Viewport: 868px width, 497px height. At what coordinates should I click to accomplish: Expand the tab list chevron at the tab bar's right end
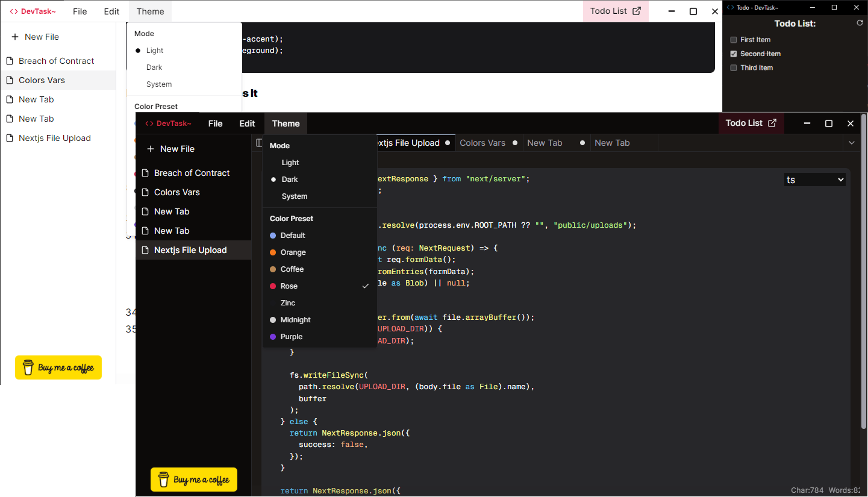click(851, 143)
